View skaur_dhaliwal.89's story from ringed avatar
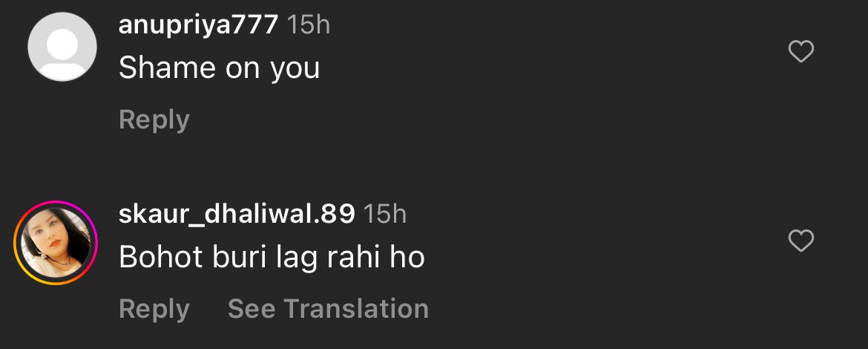The width and height of the screenshot is (868, 349). pos(56,243)
